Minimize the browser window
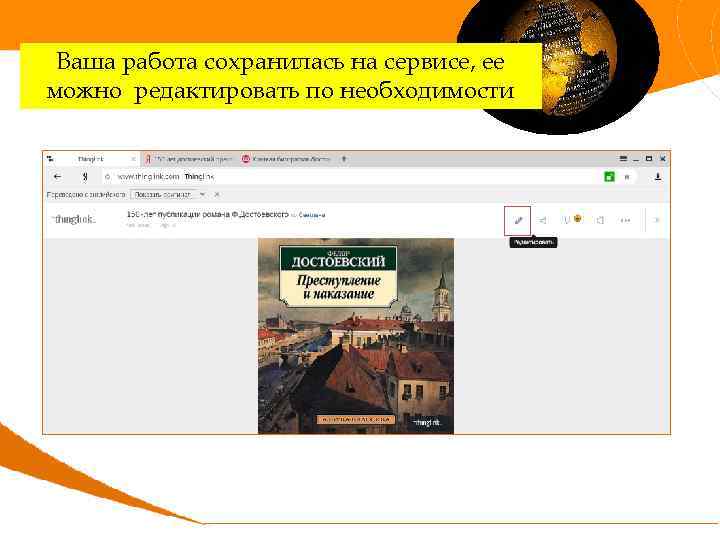This screenshot has height=540, width=720. pos(636,159)
